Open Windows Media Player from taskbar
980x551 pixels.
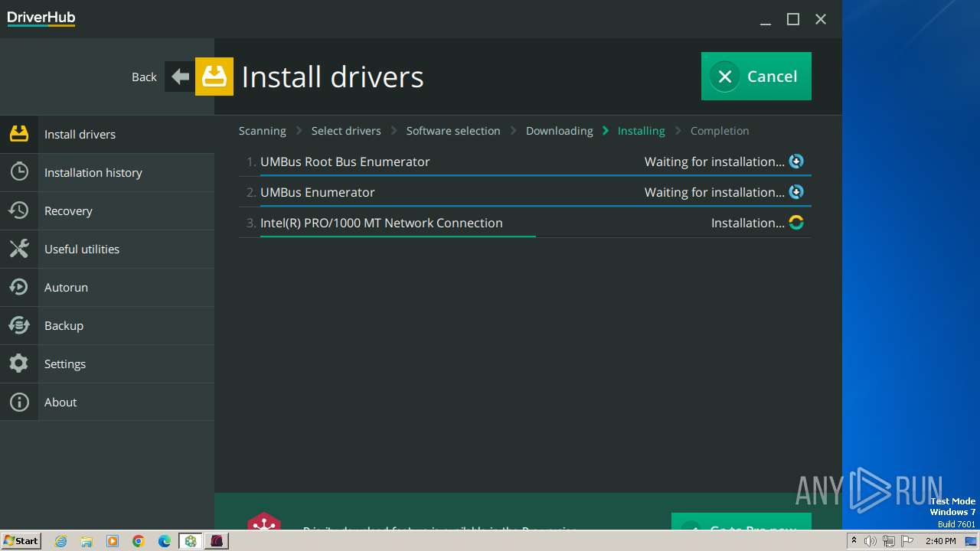[113, 541]
